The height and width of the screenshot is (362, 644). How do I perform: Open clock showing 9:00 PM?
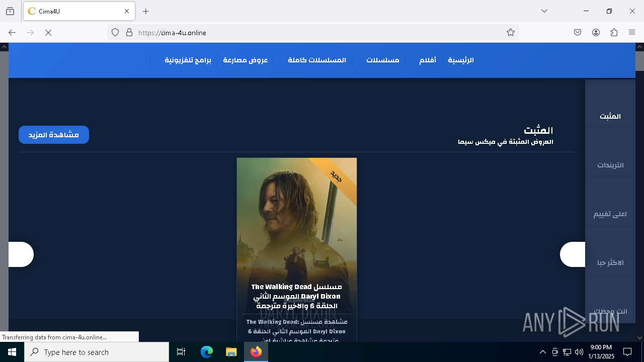(601, 352)
